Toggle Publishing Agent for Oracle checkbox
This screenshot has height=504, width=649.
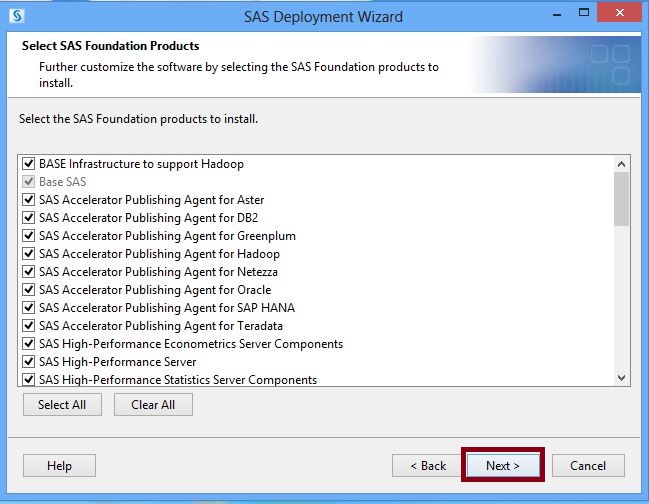click(x=28, y=289)
